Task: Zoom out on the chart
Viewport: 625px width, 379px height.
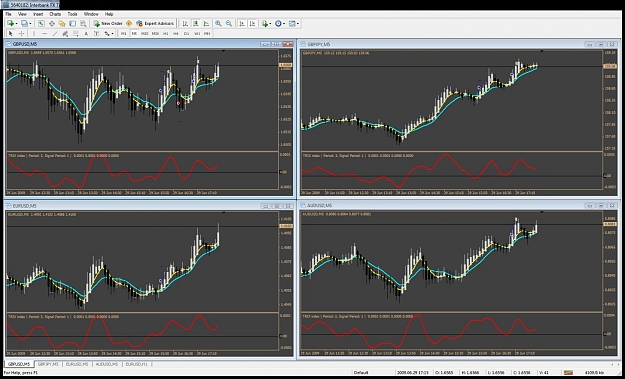Action: pyautogui.click(x=229, y=24)
